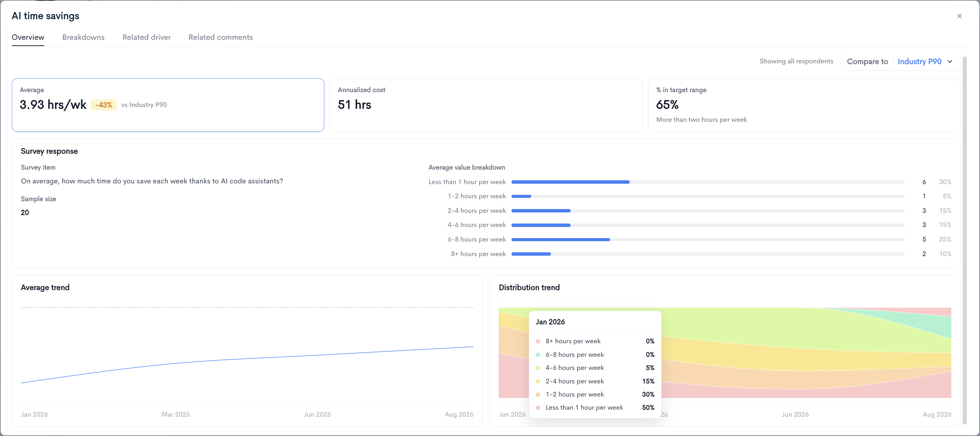The image size is (980, 436).
Task: Click 'More than two hours per week' text
Action: click(x=701, y=120)
